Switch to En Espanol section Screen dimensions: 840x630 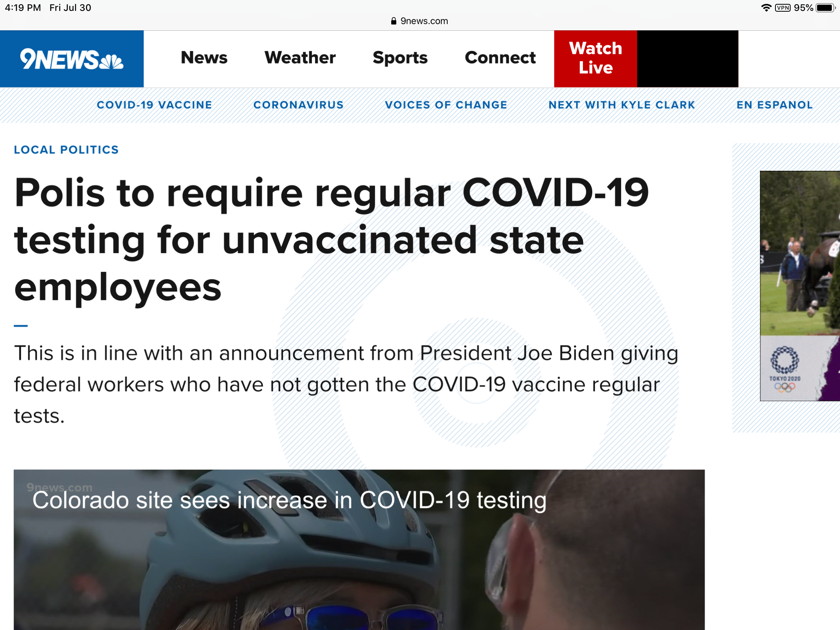pos(775,105)
